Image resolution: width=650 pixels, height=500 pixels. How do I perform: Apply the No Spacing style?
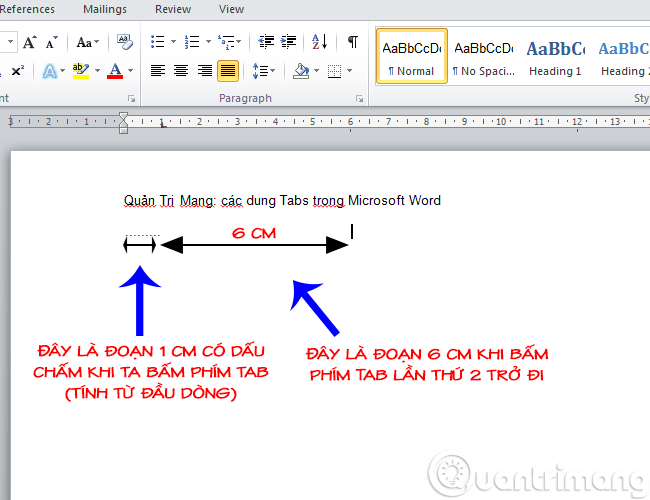tap(483, 56)
